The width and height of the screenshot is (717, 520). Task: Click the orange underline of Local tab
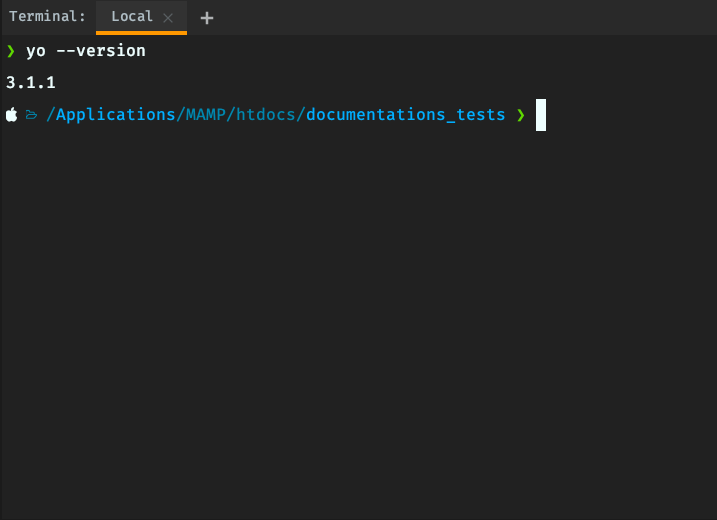(141, 32)
